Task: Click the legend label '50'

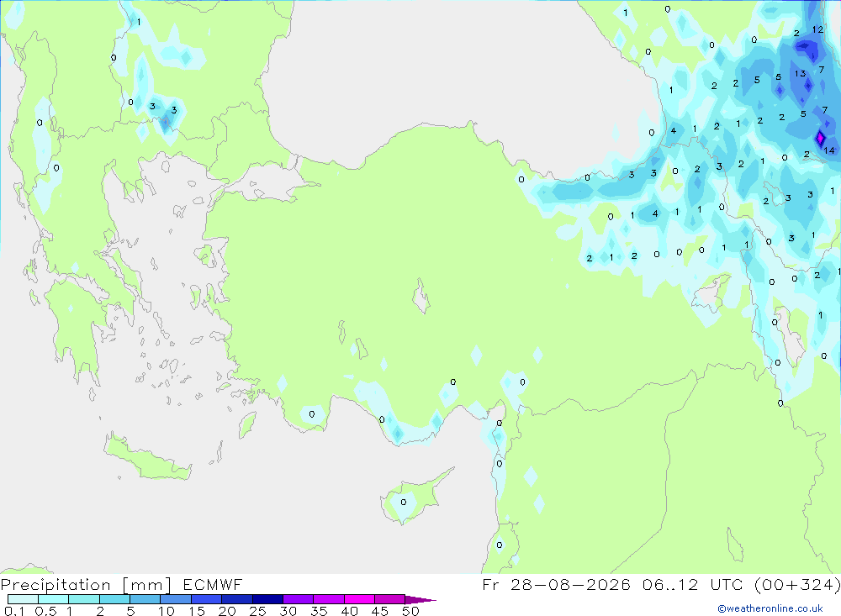Action: click(x=410, y=611)
